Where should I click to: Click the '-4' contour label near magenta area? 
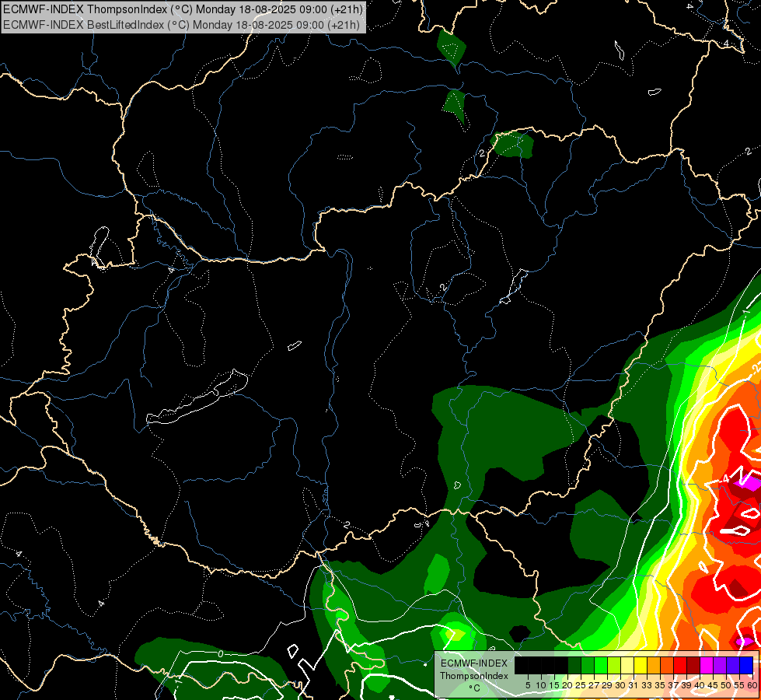tap(724, 479)
